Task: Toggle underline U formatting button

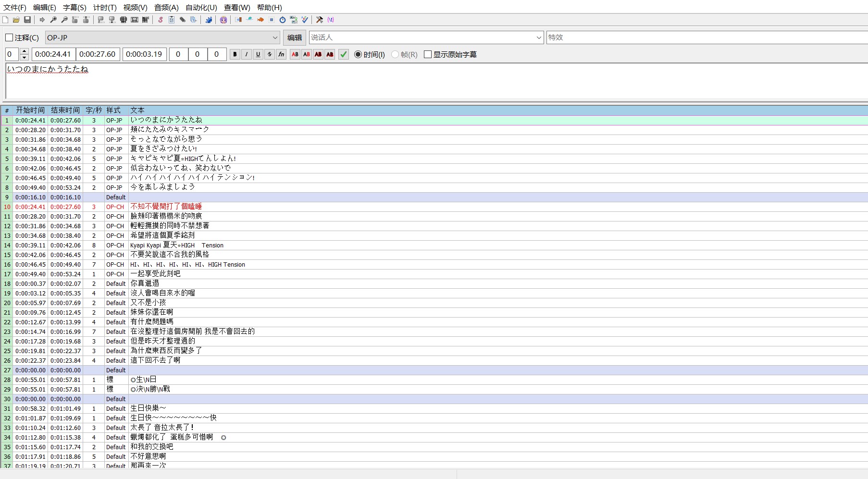Action: (x=258, y=54)
